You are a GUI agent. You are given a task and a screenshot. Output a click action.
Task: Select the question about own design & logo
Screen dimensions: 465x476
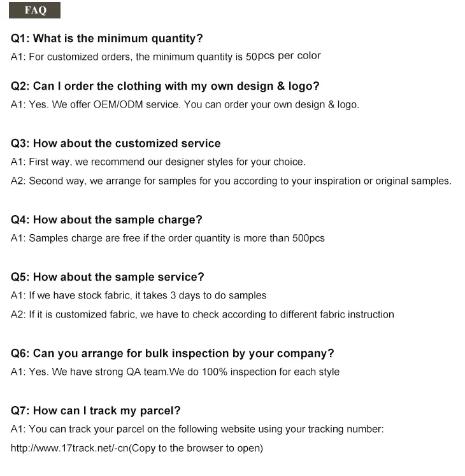[x=165, y=86]
